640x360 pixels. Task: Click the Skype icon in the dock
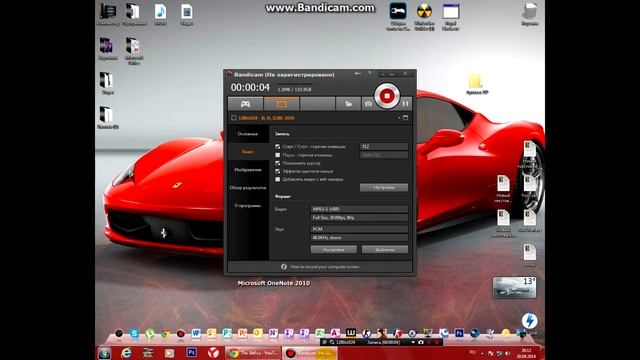(x=134, y=333)
